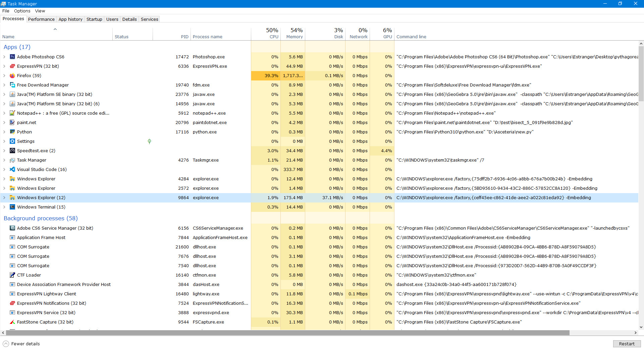Open the Options menu
Screen dimensions: 644x352
click(x=22, y=11)
